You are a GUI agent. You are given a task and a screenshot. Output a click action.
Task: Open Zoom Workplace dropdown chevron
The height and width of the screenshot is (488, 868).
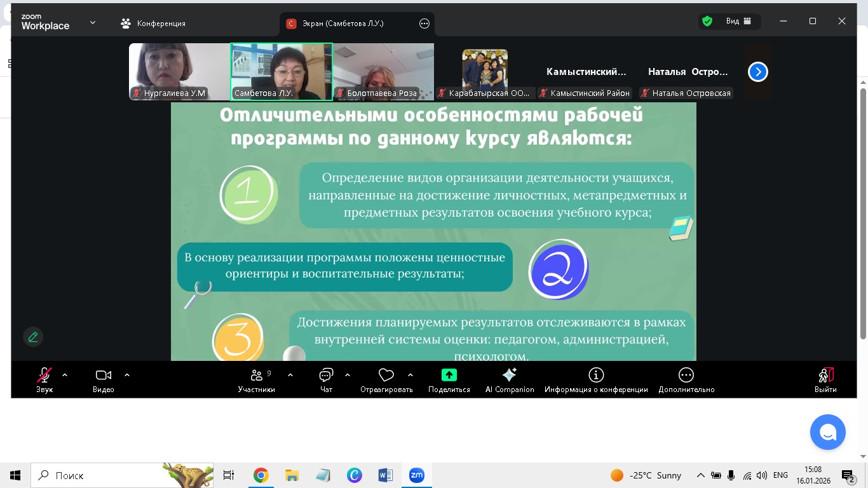click(x=93, y=22)
